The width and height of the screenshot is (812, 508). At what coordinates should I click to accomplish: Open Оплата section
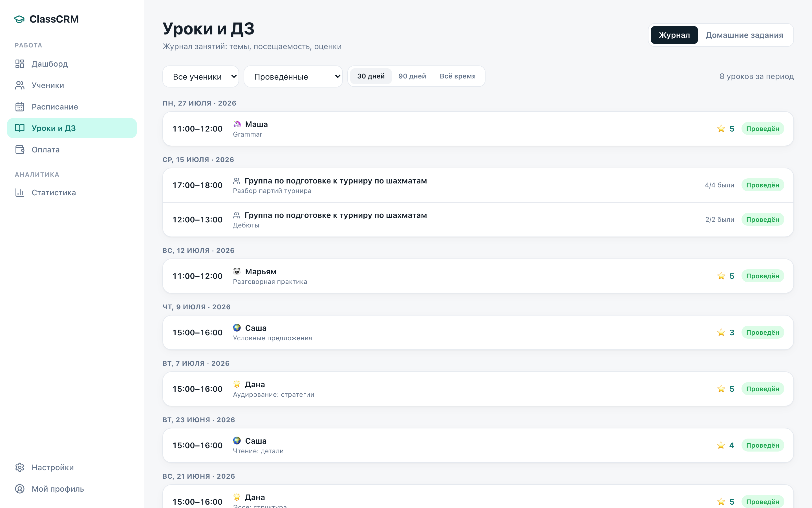point(72,150)
